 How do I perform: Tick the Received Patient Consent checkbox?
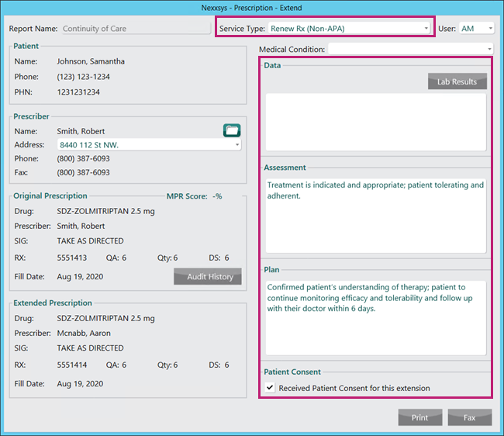[x=269, y=388]
